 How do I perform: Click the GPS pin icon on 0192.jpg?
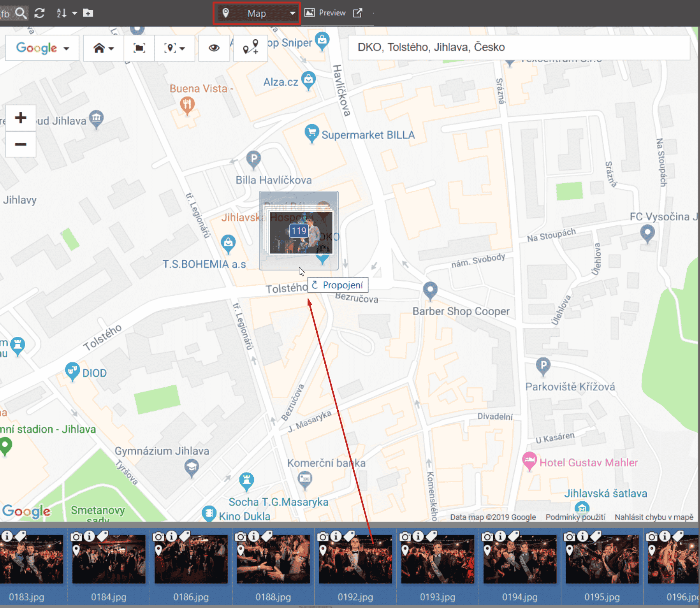[x=323, y=550]
